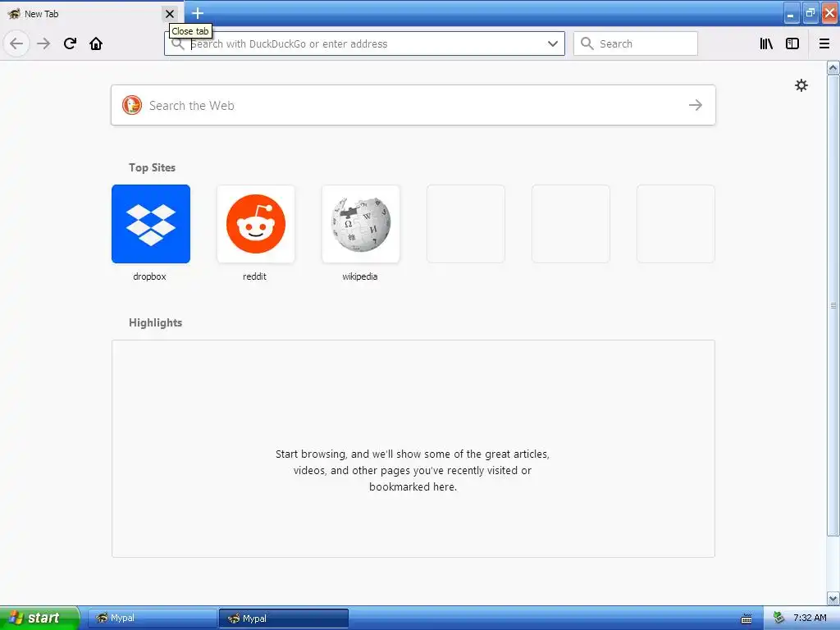Open the dropbox top site tile
Viewport: 840px width, 630px height.
click(x=151, y=224)
